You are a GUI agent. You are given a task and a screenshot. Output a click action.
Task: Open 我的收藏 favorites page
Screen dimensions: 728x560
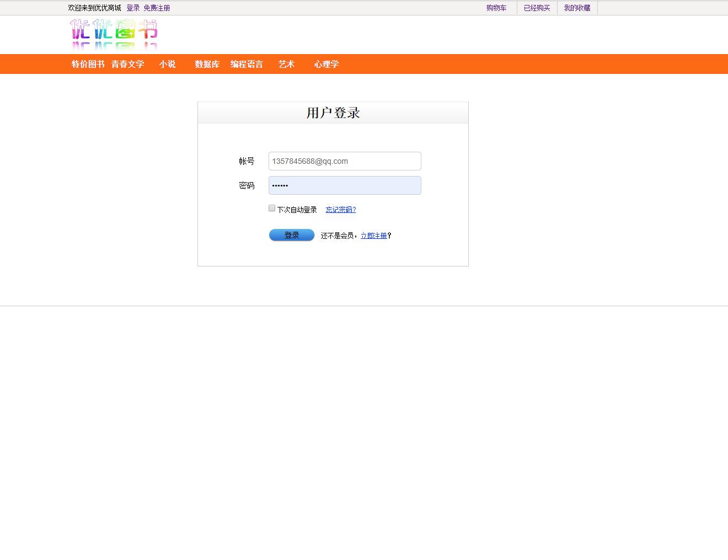coord(577,8)
